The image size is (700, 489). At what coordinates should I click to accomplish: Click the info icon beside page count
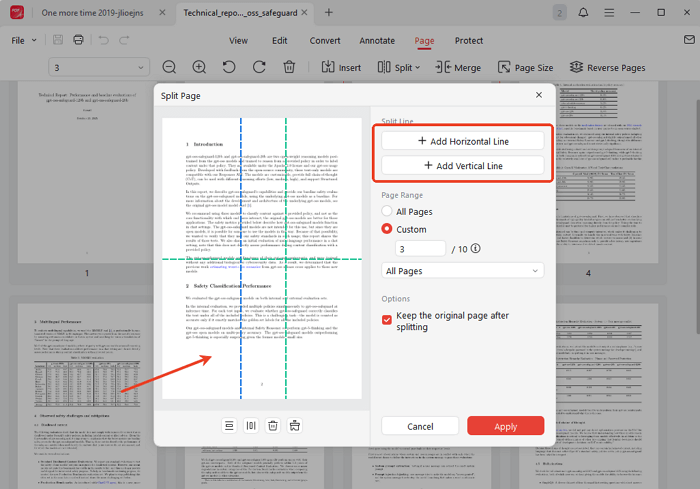pyautogui.click(x=475, y=248)
